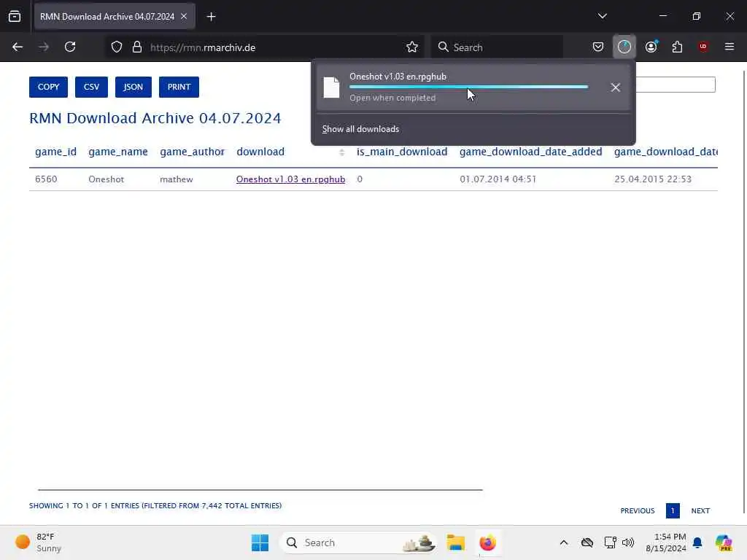
Task: Click the downloading file icon
Action: coord(332,87)
